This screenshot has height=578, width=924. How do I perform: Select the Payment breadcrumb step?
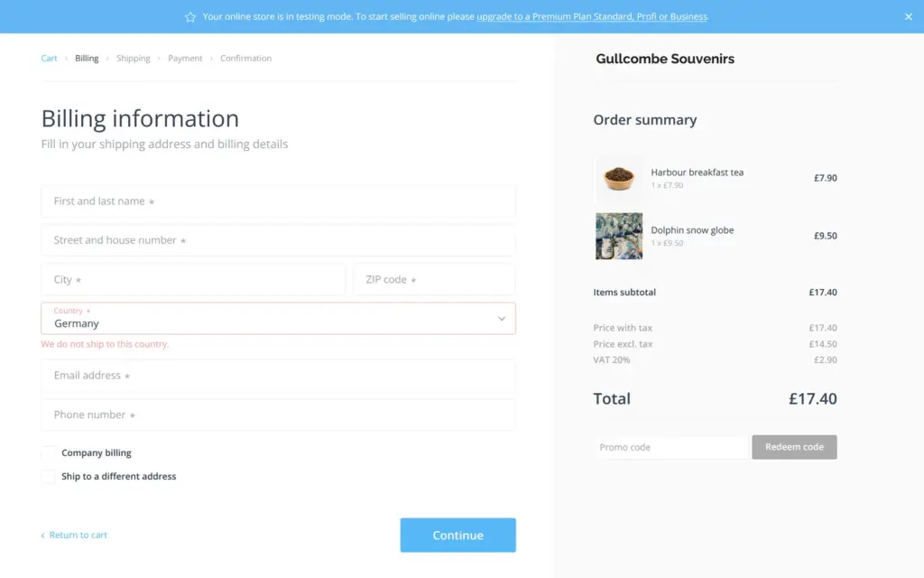click(x=185, y=58)
